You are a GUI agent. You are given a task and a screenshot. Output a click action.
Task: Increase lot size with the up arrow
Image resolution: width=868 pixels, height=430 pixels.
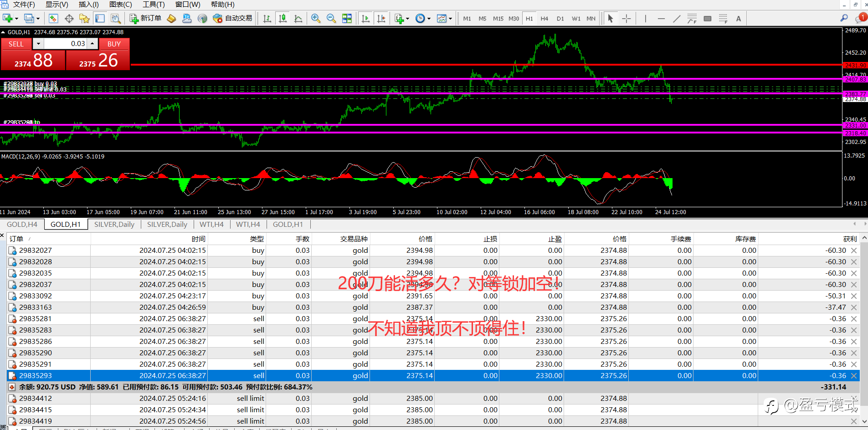tap(92, 44)
